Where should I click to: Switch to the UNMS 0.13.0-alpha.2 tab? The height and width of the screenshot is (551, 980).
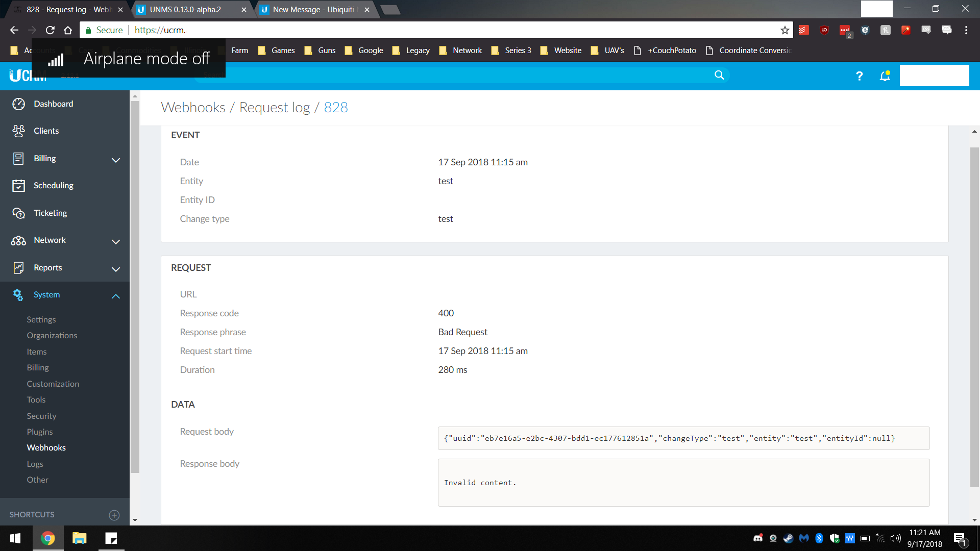[x=185, y=10]
